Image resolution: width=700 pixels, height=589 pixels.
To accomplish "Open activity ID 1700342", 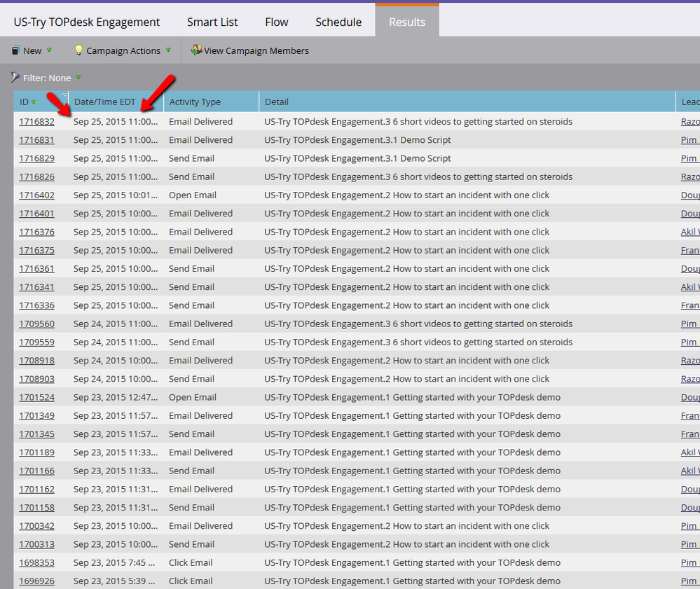I will coord(36,526).
